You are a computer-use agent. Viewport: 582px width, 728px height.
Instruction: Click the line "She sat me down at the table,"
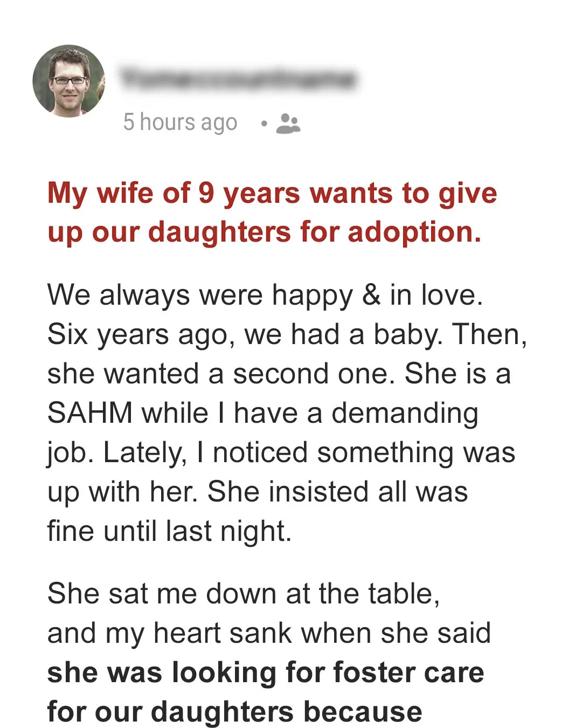pyautogui.click(x=244, y=594)
